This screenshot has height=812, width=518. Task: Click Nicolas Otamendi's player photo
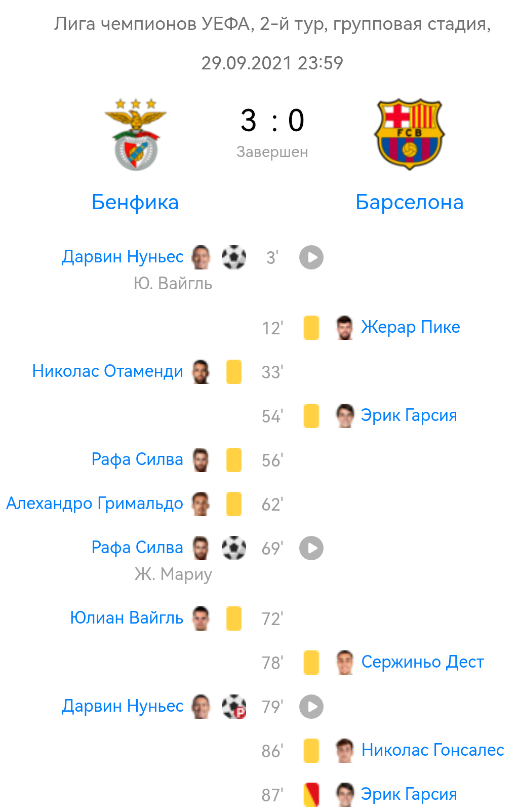[201, 372]
